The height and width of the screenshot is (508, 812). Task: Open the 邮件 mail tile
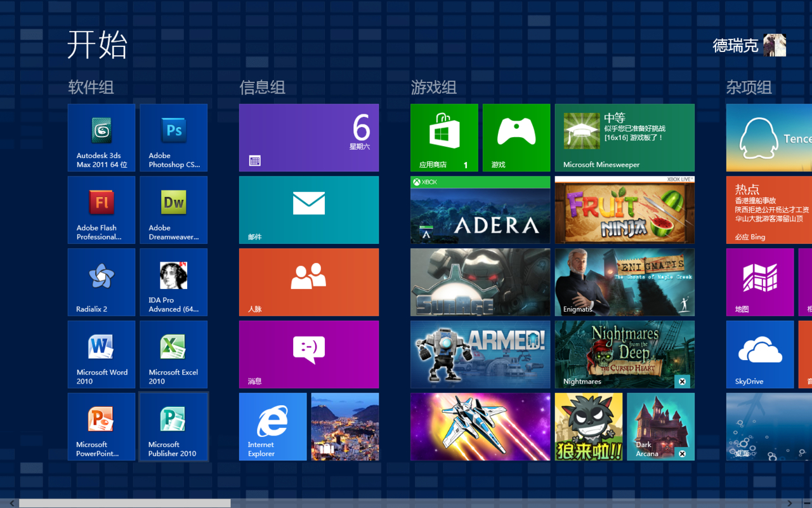(309, 210)
